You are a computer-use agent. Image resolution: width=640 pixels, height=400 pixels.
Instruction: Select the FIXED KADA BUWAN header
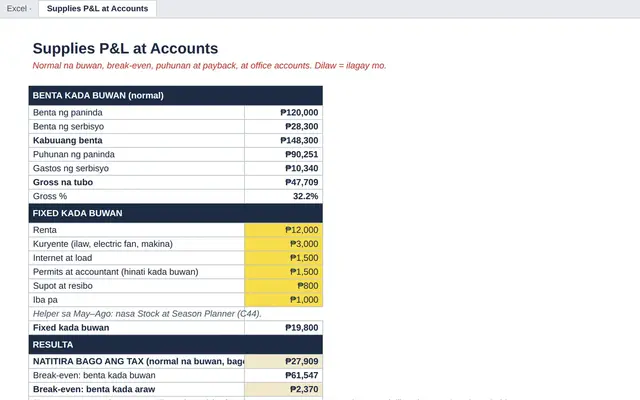click(176, 213)
